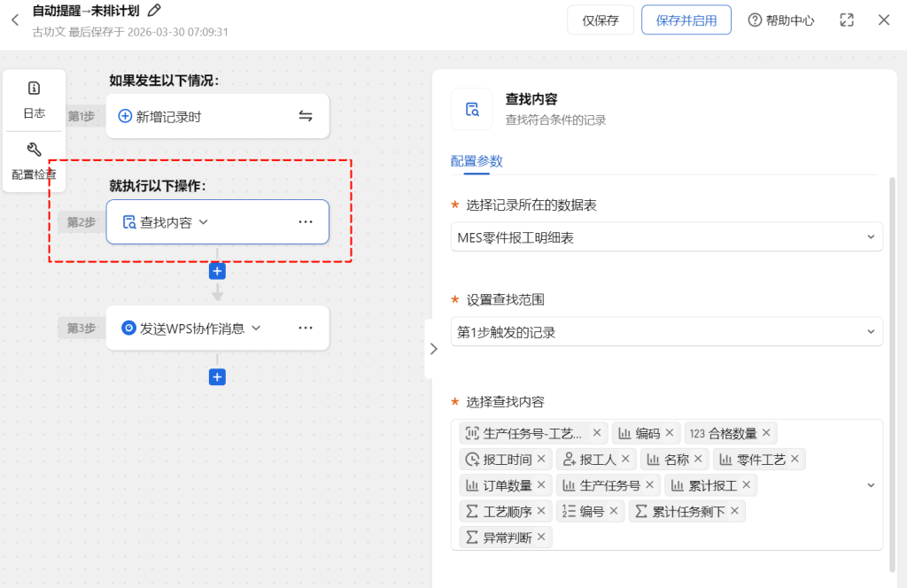Remove the 订单数量 field tag
Image resolution: width=907 pixels, height=588 pixels.
coord(541,484)
